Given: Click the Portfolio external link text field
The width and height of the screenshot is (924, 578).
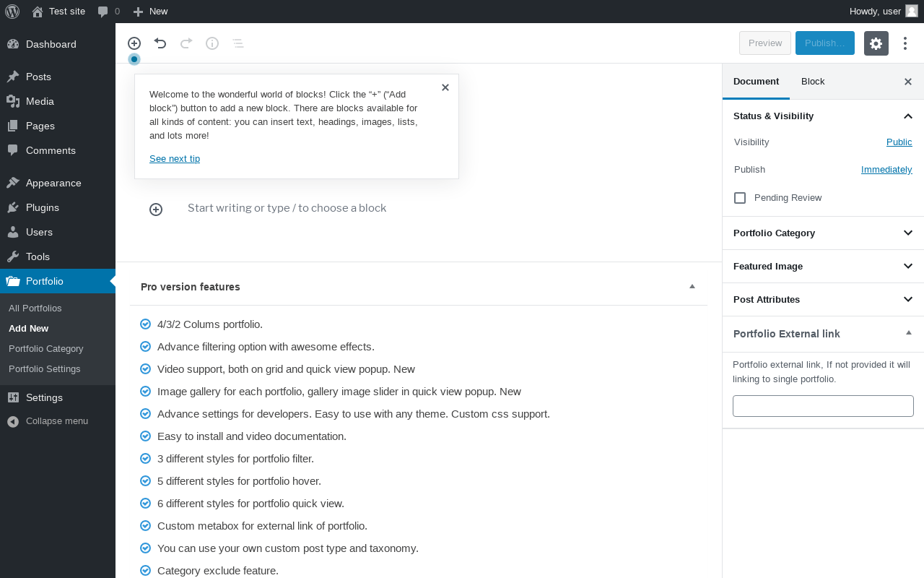Looking at the screenshot, I should point(823,406).
